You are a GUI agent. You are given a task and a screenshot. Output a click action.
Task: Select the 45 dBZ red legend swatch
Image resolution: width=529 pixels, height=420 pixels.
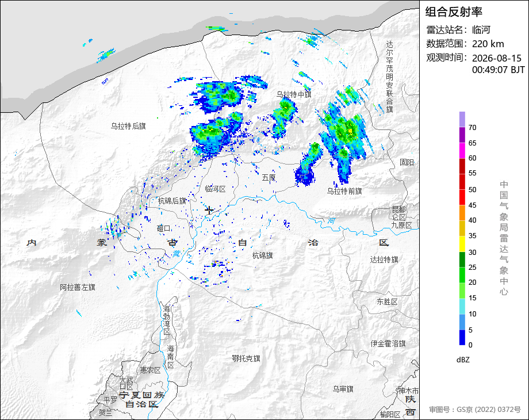coord(462,197)
